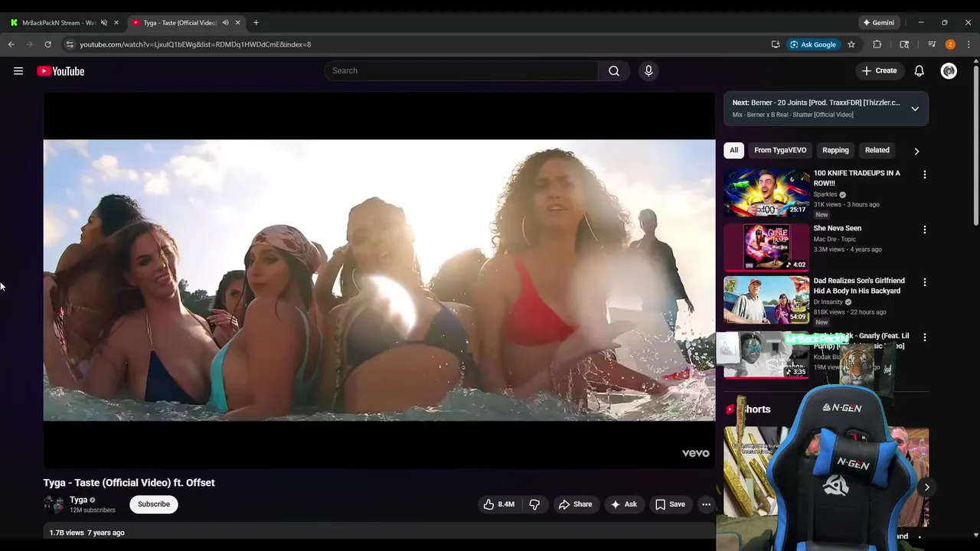This screenshot has height=551, width=980.
Task: Click install app icon in address bar
Action: [x=776, y=44]
